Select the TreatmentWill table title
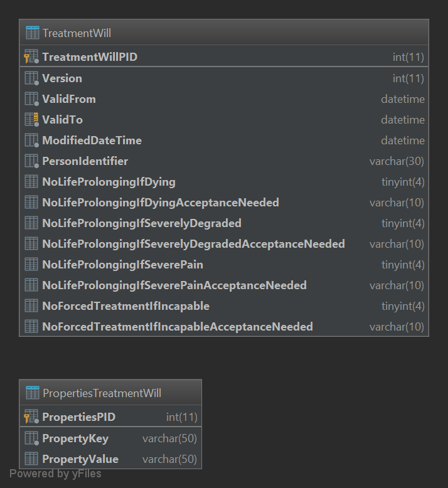448x488 pixels. [x=77, y=33]
